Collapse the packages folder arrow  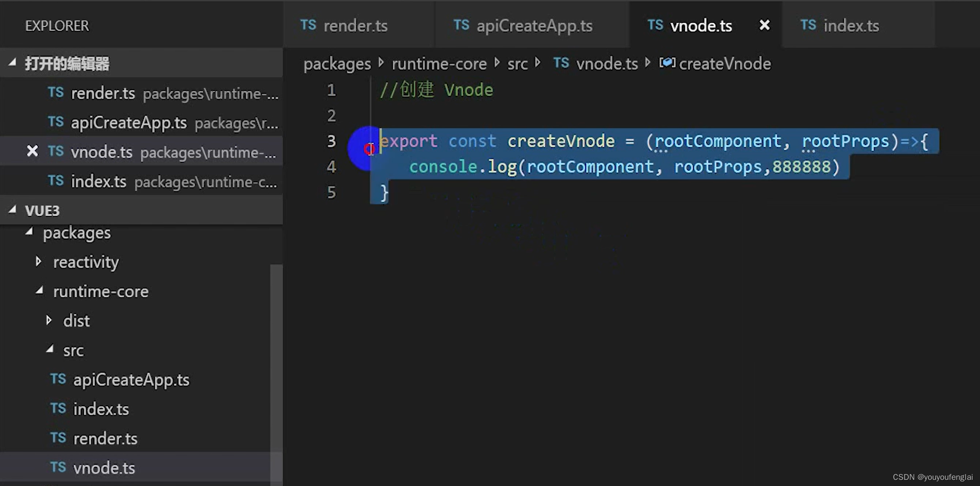tap(29, 231)
